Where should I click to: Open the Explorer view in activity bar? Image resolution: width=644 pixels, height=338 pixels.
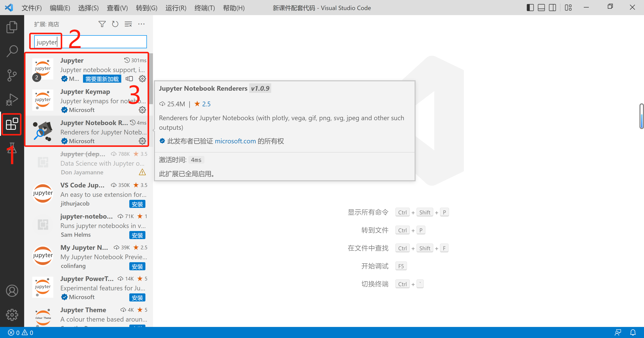[12, 27]
